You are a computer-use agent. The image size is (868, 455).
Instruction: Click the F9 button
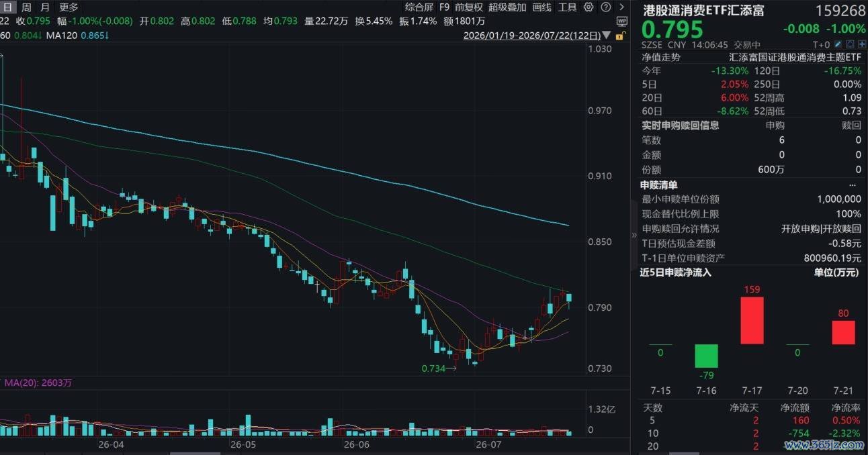click(x=444, y=7)
